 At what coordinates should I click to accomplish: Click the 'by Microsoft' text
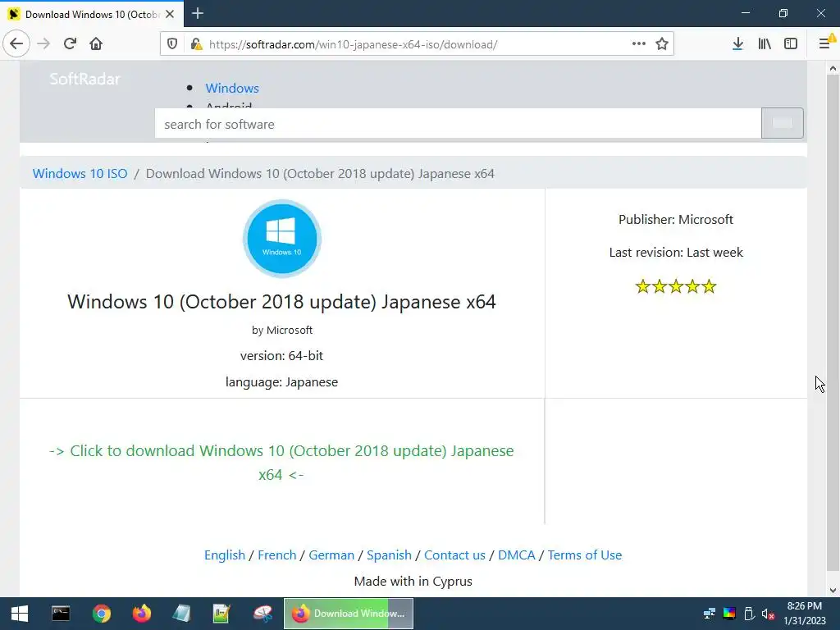pyautogui.click(x=282, y=330)
